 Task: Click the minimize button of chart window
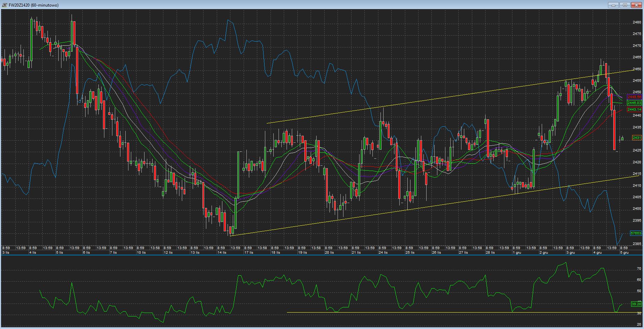[x=613, y=5]
